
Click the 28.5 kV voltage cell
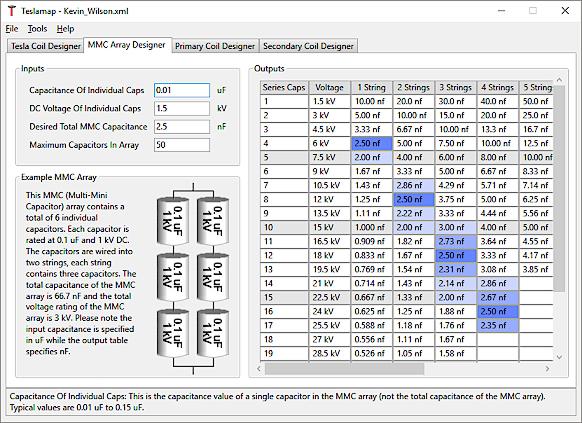tap(329, 353)
